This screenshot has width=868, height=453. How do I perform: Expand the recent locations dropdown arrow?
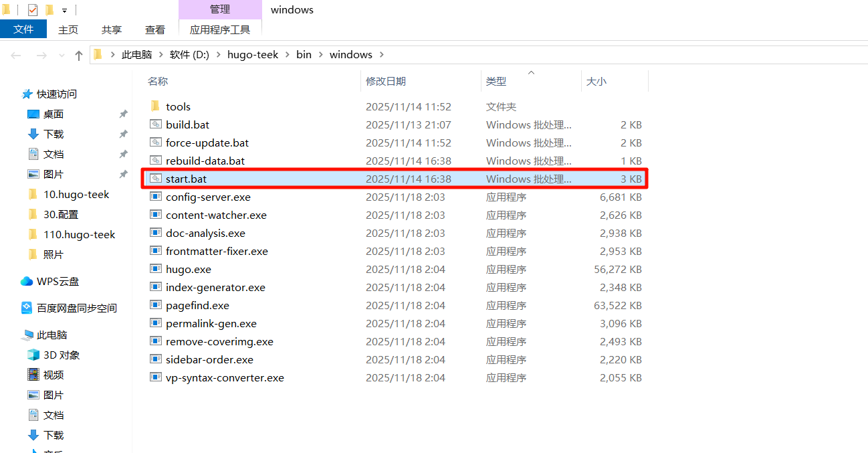(62, 55)
